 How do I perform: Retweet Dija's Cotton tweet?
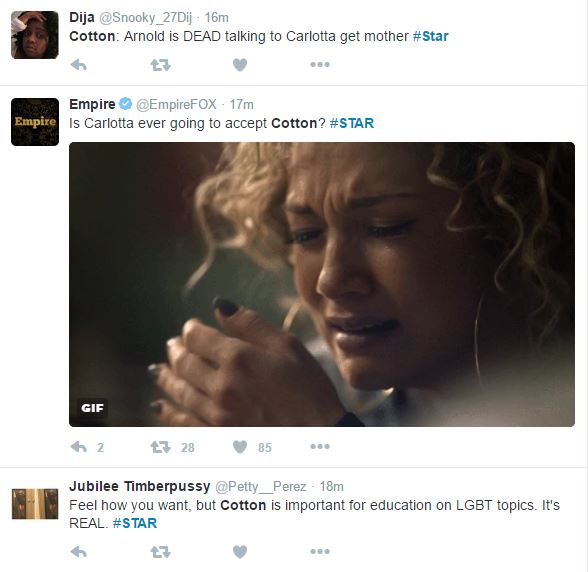coord(160,65)
